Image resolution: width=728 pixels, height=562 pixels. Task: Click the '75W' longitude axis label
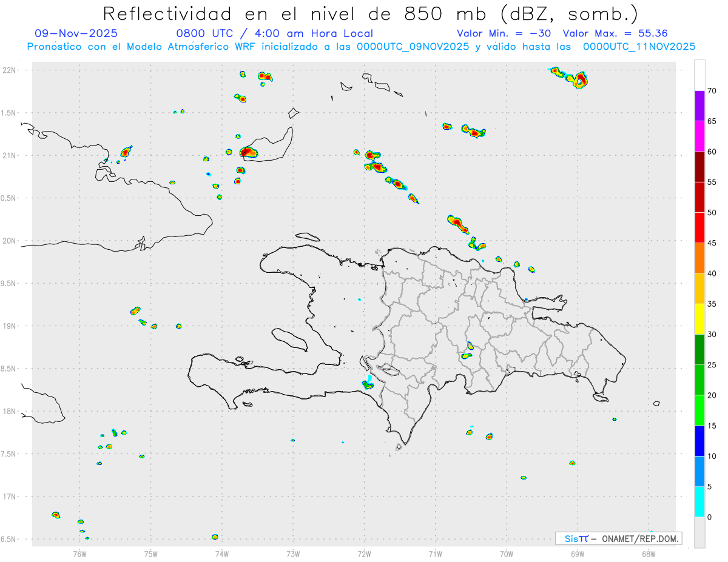pyautogui.click(x=151, y=554)
